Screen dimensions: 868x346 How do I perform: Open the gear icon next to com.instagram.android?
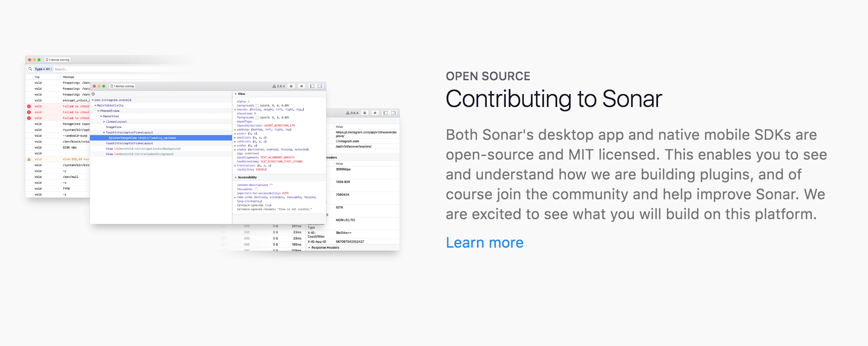pos(93,94)
